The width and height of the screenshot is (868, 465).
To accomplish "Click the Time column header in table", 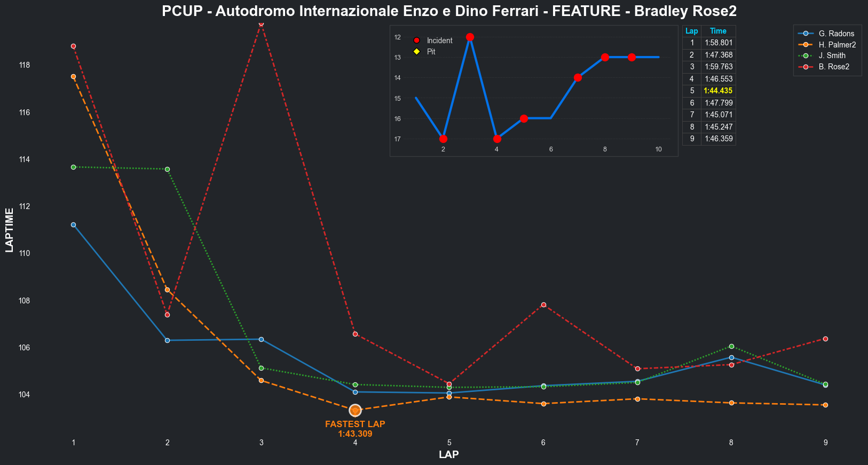I will (x=718, y=31).
